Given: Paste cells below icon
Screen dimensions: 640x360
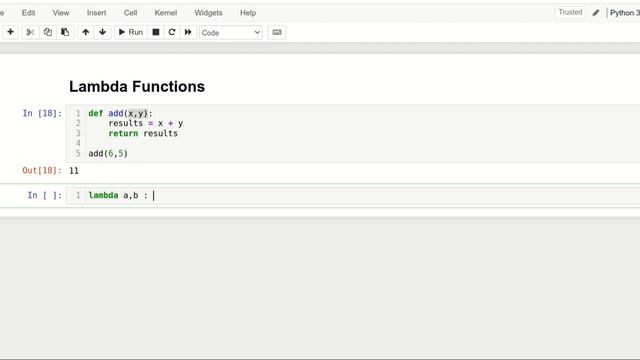Looking at the screenshot, I should click(65, 32).
